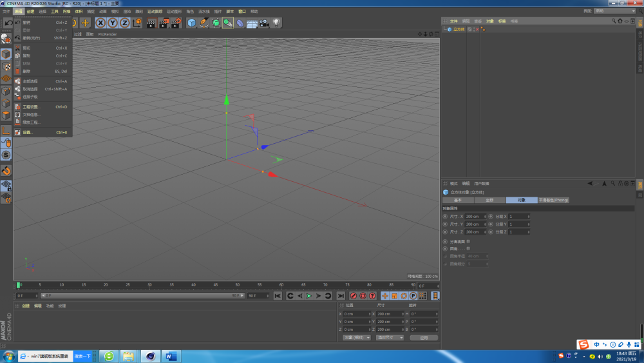Open the 绝对尺寸 size mode dropdown
This screenshot has width=644, height=363.
(x=390, y=337)
